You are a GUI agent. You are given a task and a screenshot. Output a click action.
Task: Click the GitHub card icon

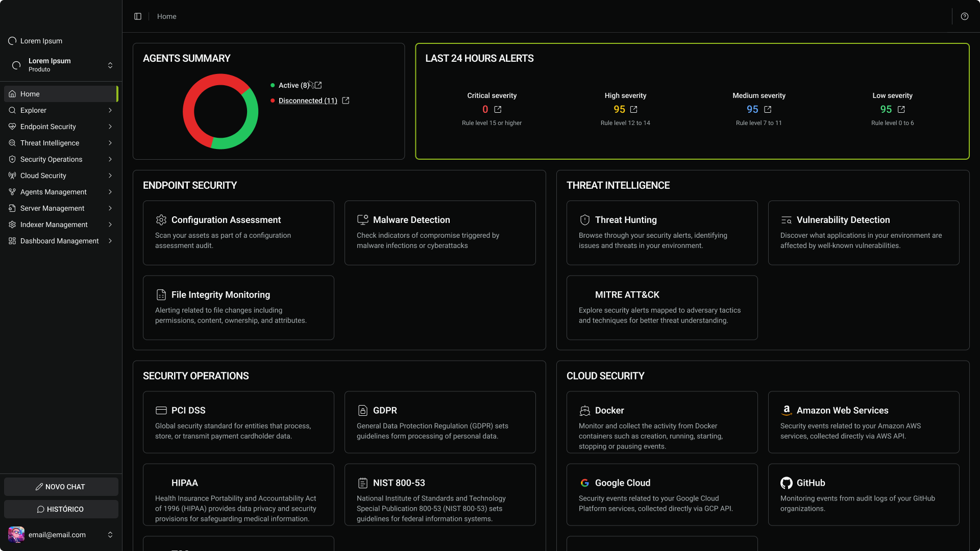click(787, 483)
